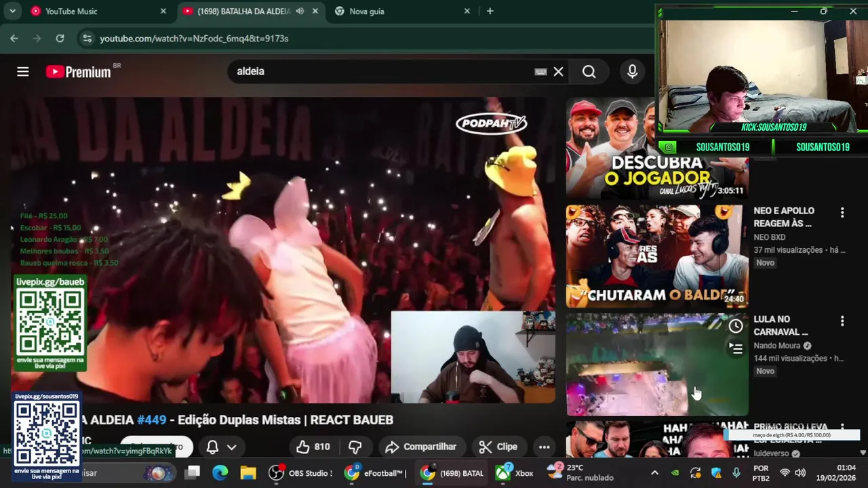This screenshot has height=488, width=868.
Task: Open the Xbox app from the taskbar
Action: (515, 473)
